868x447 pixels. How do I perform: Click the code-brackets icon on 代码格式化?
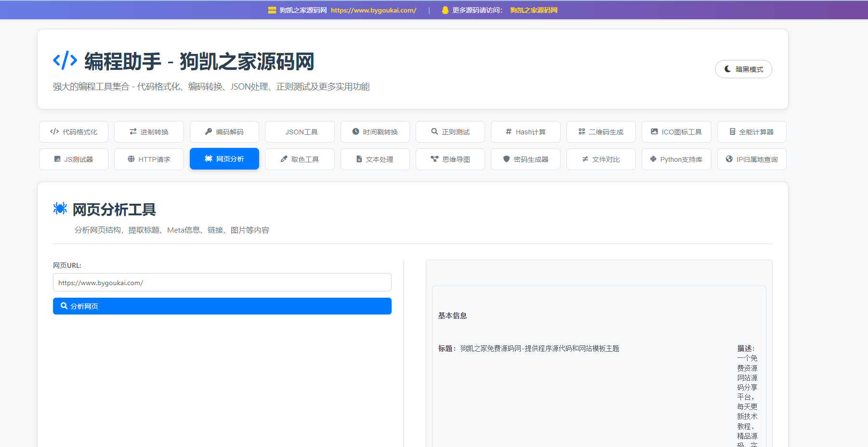[x=54, y=131]
